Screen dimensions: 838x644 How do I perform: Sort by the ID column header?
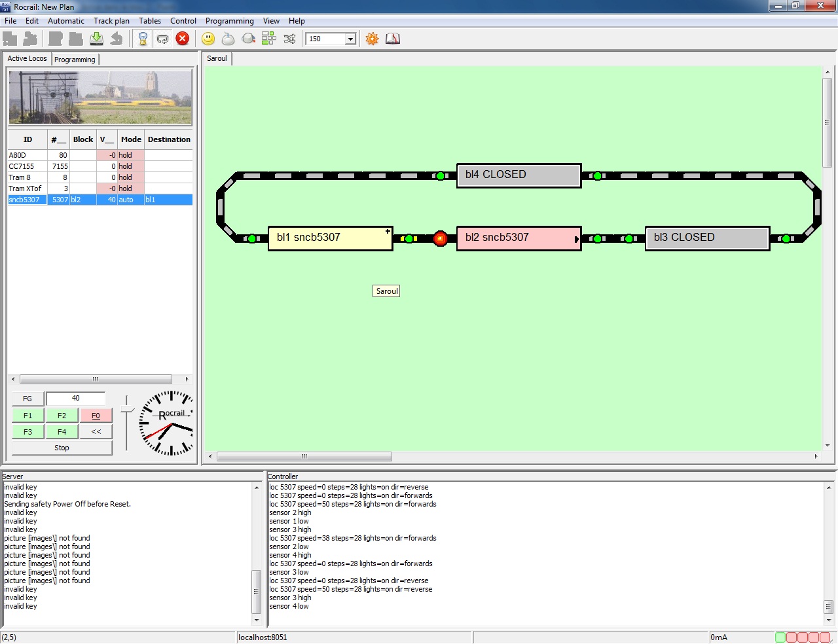[x=27, y=139]
